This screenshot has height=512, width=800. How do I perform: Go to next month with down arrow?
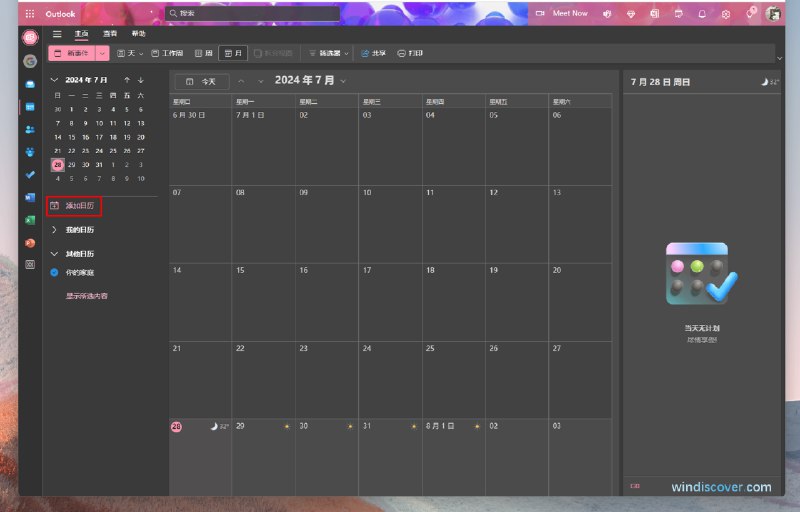(141, 80)
